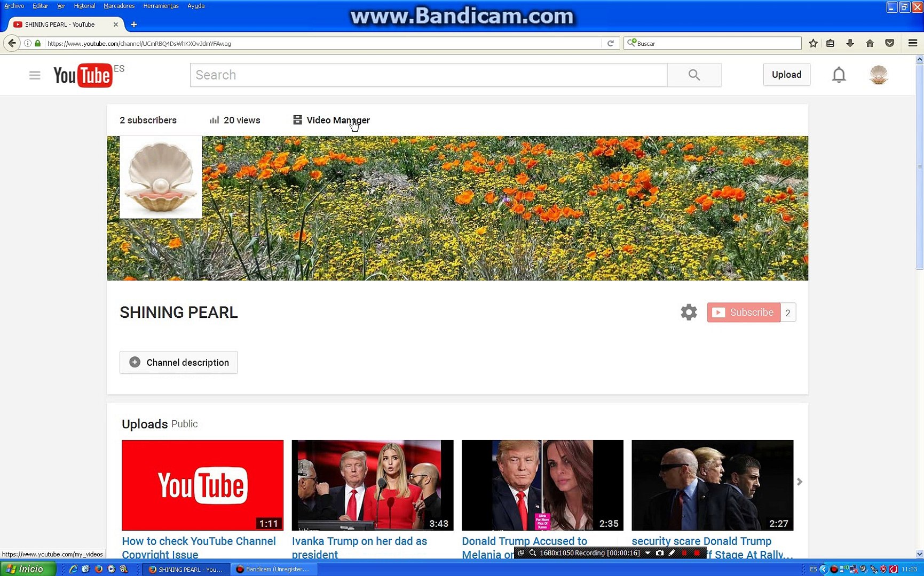This screenshot has width=924, height=576.
Task: Enable Firefox reader via hamburger menu icon
Action: click(913, 43)
